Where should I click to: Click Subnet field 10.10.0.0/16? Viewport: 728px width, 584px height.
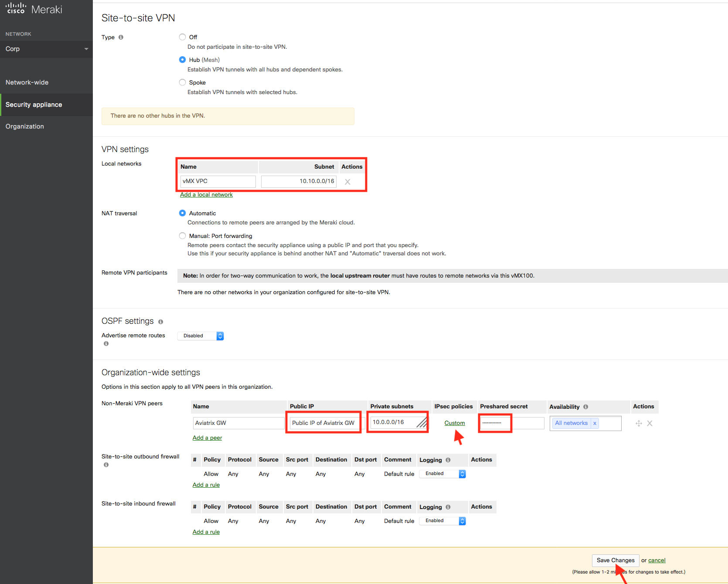[299, 181]
